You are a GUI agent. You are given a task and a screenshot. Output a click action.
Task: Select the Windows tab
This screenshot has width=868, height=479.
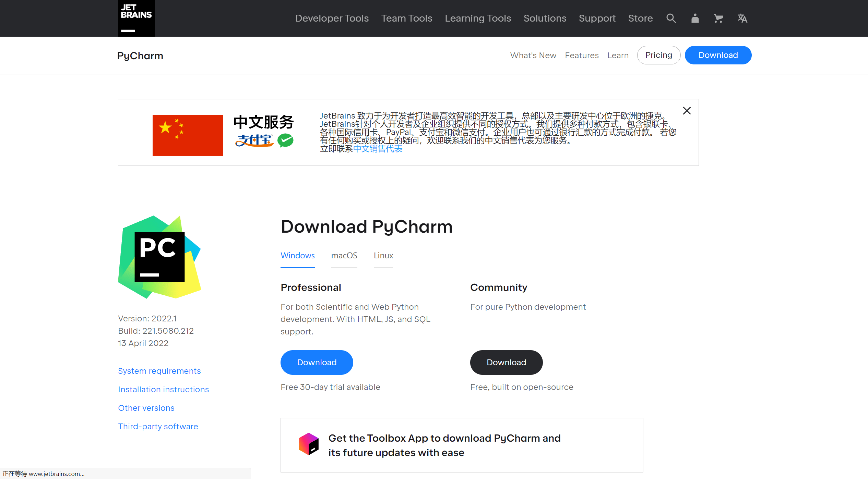tap(297, 256)
